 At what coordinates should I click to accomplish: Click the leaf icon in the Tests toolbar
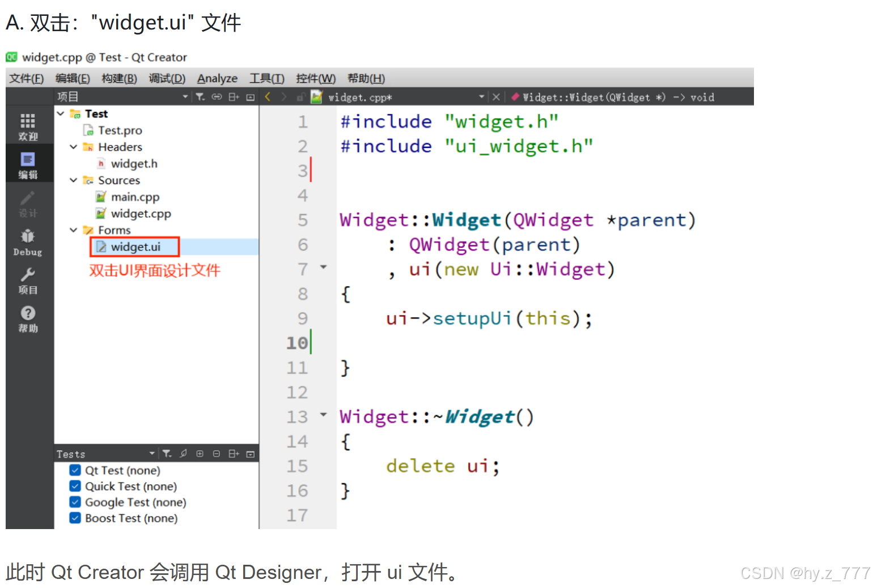pyautogui.click(x=183, y=454)
